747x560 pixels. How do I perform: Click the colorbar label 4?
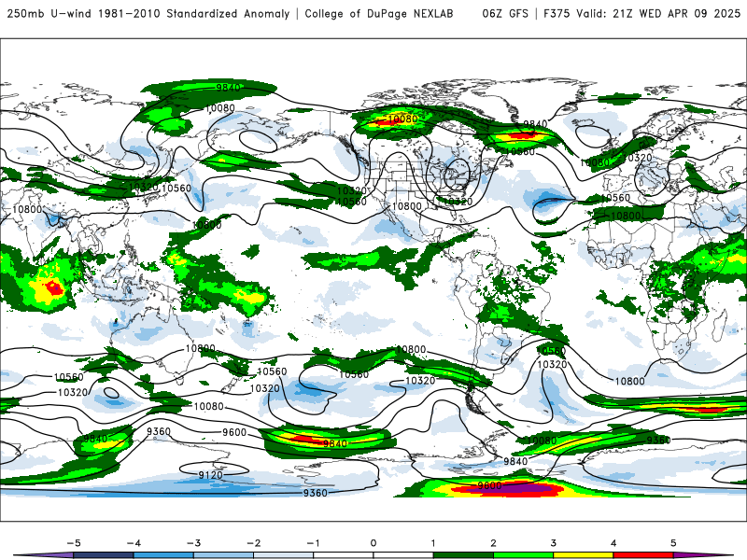tap(613, 543)
